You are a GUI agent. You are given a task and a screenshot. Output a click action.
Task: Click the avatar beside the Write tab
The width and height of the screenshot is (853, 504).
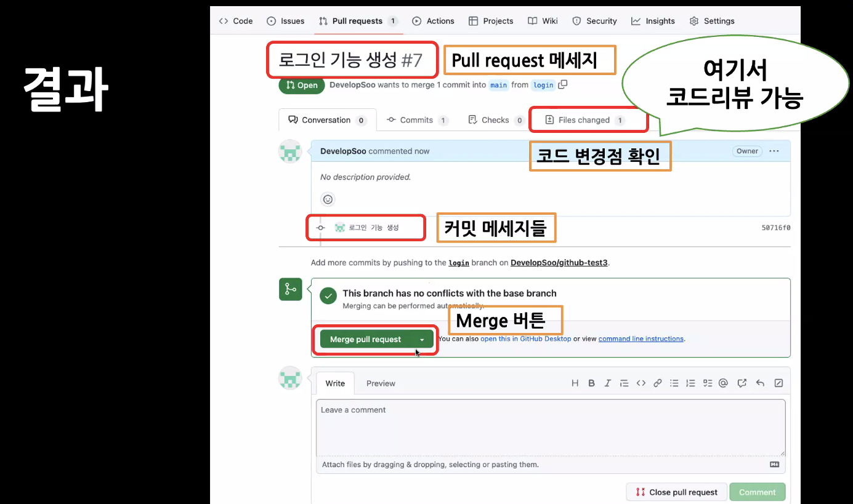tap(291, 378)
